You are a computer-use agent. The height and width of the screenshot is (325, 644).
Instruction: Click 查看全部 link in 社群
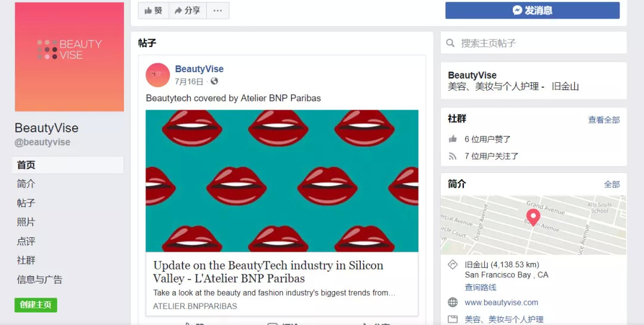[603, 120]
